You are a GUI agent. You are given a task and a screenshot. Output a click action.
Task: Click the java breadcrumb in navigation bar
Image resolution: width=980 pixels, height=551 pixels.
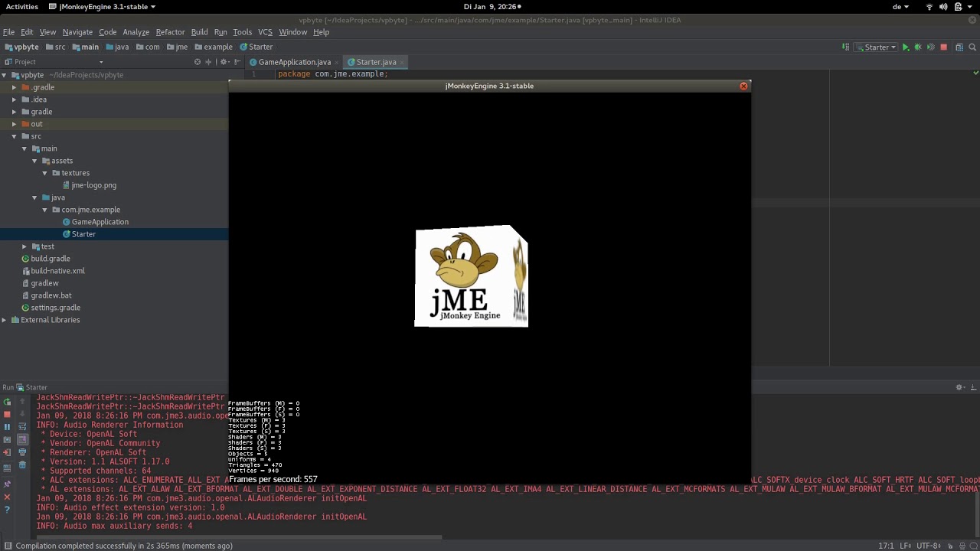117,47
